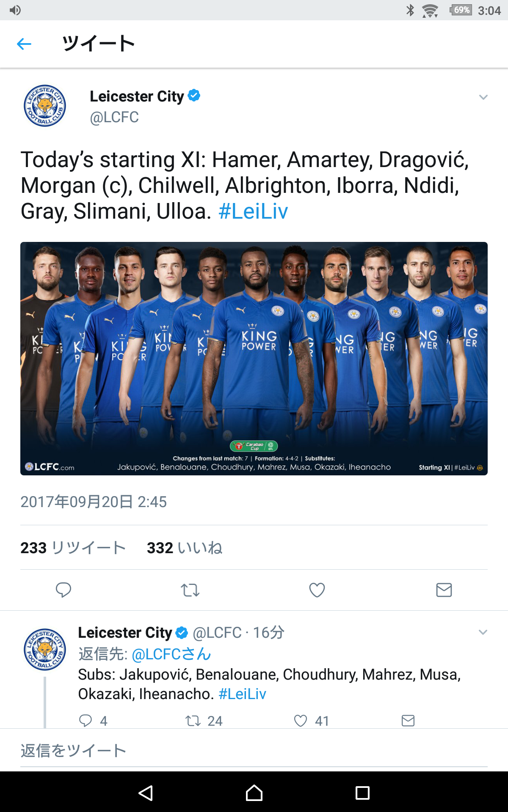Viewport: 508px width, 812px height.
Task: Retweet the Subs reply tweet
Action: click(193, 720)
